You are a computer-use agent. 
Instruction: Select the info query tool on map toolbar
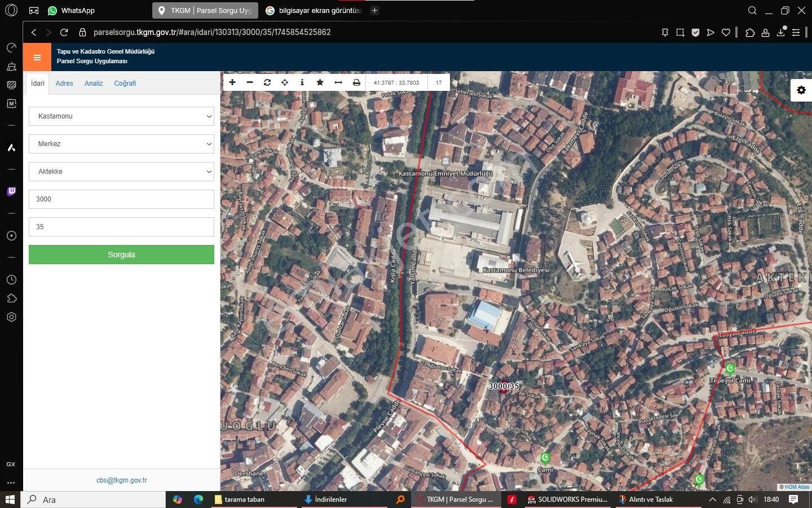pos(302,82)
